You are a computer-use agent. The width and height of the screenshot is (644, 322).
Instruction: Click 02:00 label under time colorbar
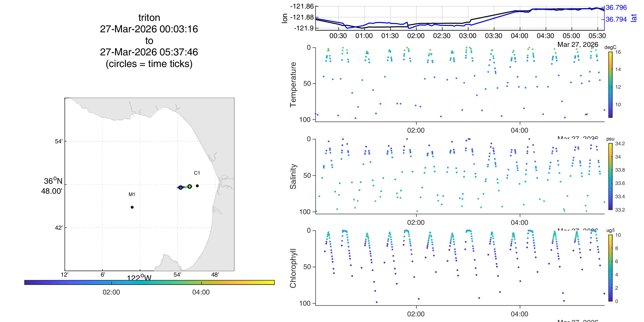111,292
